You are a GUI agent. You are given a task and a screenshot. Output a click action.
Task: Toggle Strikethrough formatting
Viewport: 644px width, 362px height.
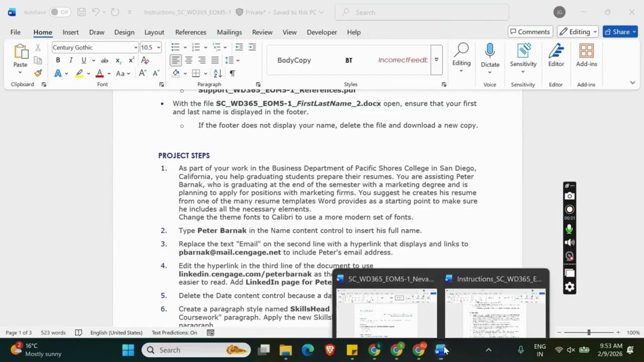[x=105, y=60]
